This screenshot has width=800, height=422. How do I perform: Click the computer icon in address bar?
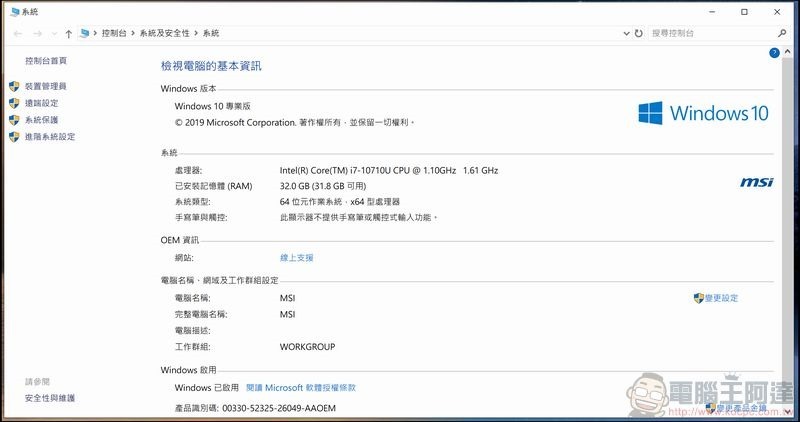pyautogui.click(x=84, y=33)
